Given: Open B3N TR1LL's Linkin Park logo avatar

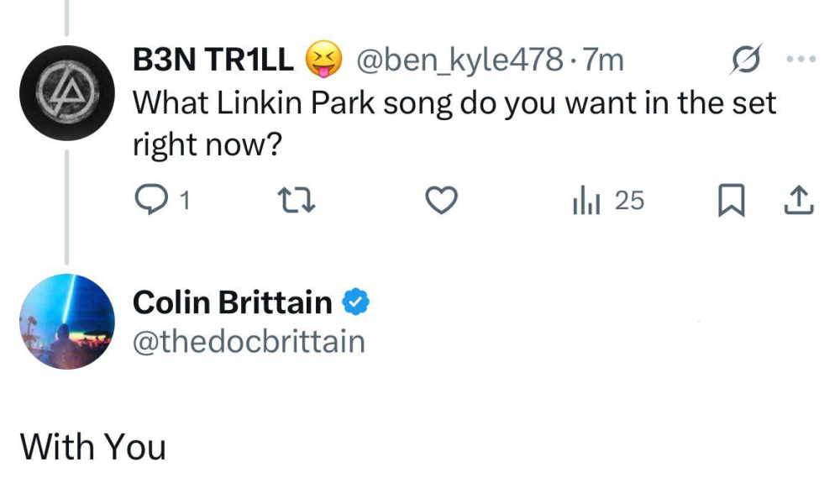Looking at the screenshot, I should point(66,92).
